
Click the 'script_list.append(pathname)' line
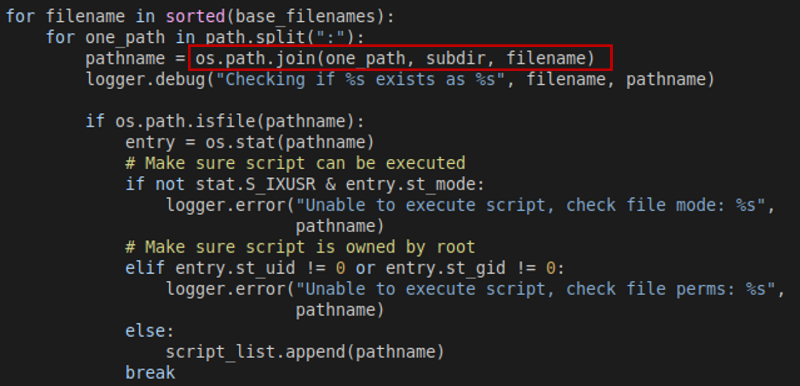click(305, 352)
